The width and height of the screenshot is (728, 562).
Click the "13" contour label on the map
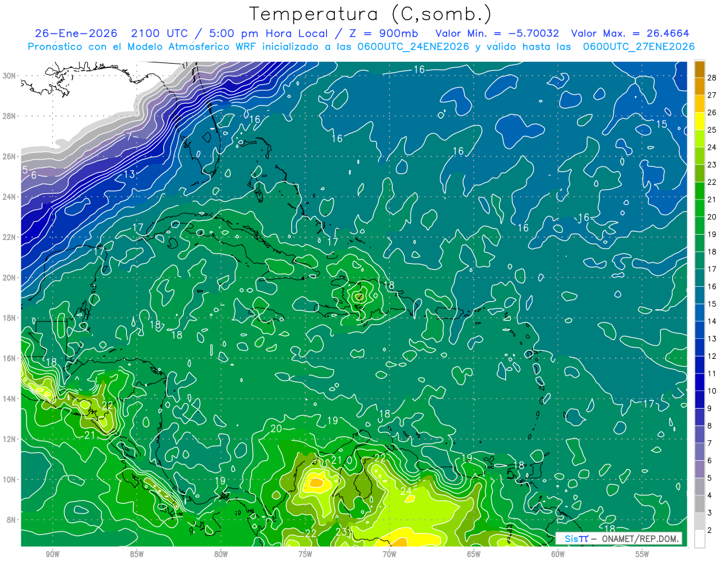pos(129,175)
